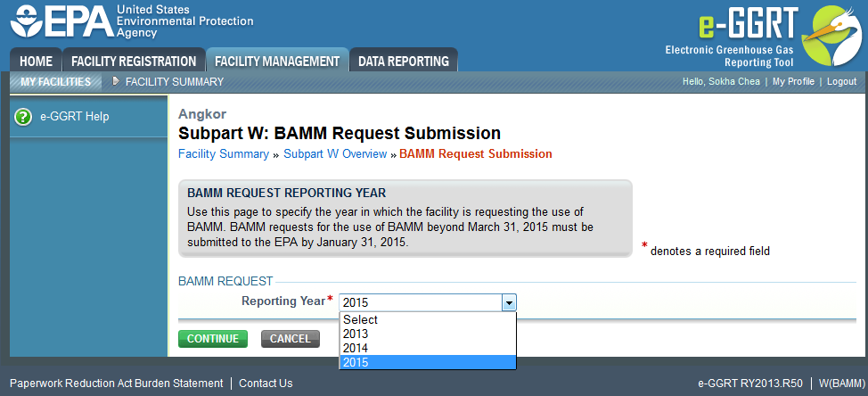The height and width of the screenshot is (396, 868).
Task: Open e-GGRT Help in the sidebar
Action: coord(75,117)
